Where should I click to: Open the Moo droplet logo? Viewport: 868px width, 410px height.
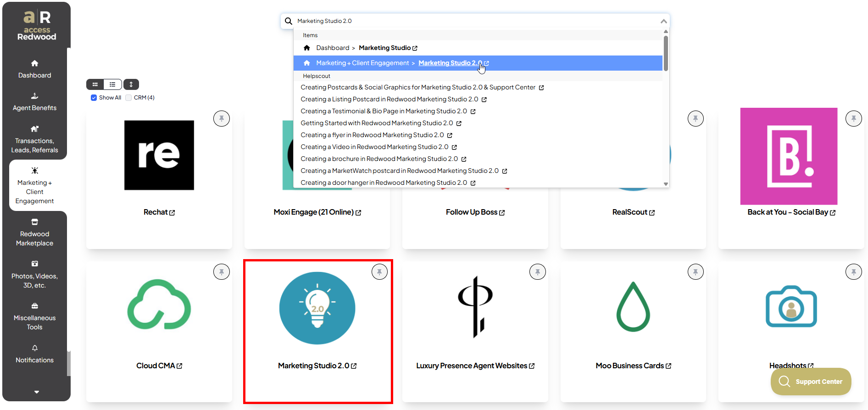point(633,306)
